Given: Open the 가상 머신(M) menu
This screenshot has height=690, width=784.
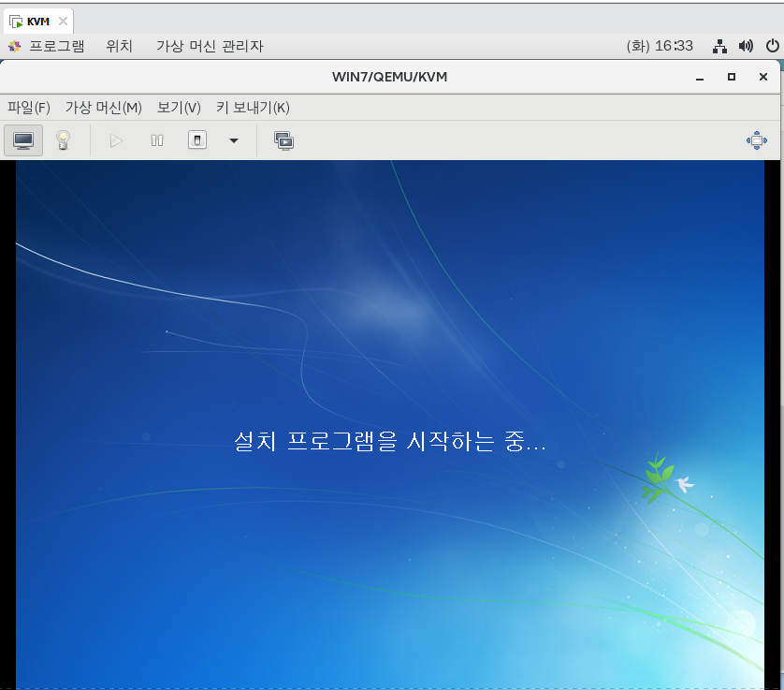Looking at the screenshot, I should point(104,108).
